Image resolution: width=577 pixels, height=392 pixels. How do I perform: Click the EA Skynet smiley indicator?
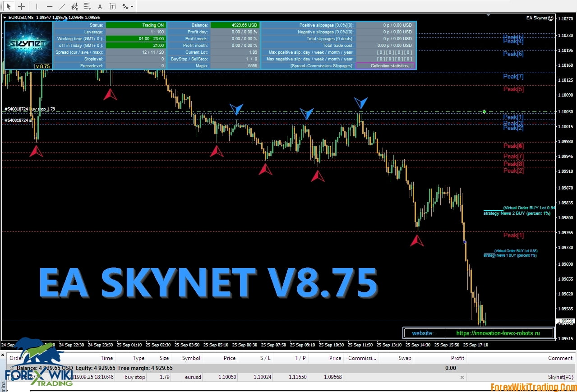pyautogui.click(x=550, y=18)
